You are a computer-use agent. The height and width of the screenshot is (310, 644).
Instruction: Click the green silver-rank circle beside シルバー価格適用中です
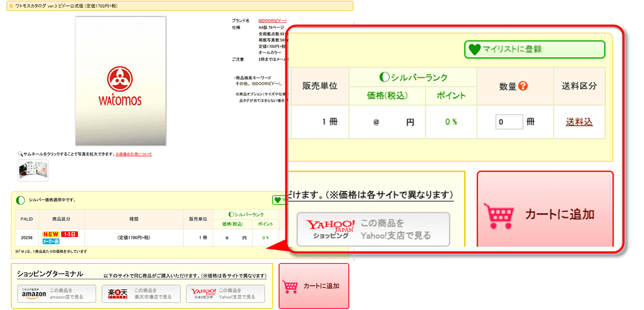(x=20, y=200)
